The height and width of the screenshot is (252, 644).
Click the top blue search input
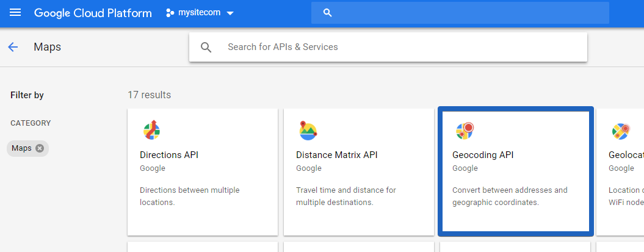[460, 13]
